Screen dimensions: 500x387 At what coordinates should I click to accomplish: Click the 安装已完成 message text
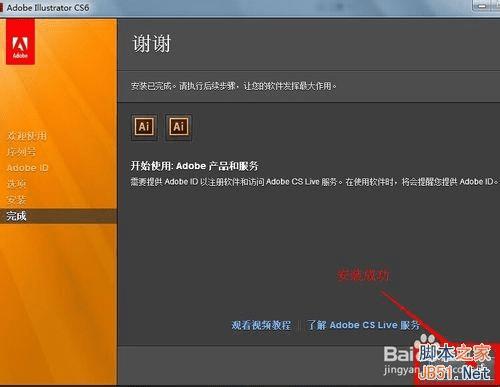coord(233,86)
